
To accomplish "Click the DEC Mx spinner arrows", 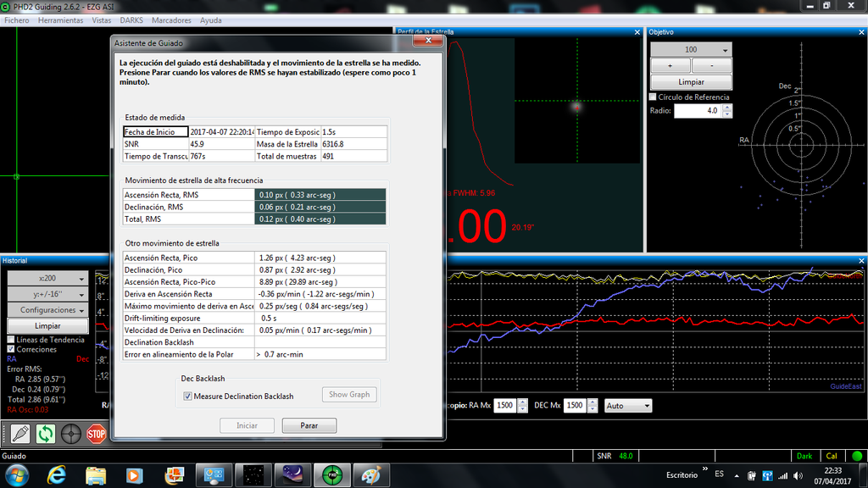I will 593,406.
